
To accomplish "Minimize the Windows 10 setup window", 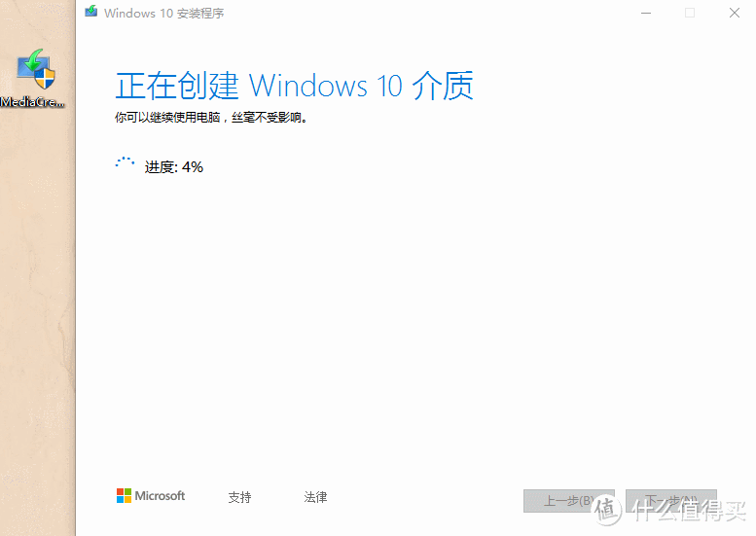I will click(x=646, y=13).
